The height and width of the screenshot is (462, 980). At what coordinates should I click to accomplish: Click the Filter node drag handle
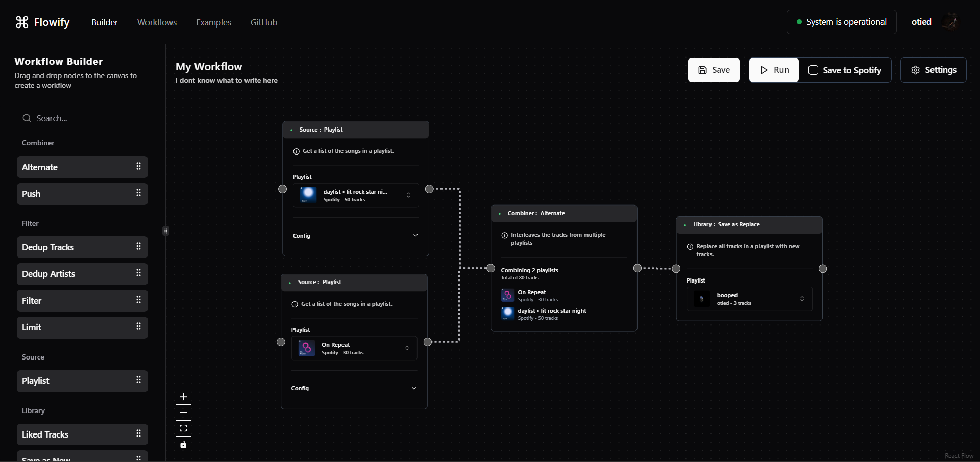(x=138, y=300)
